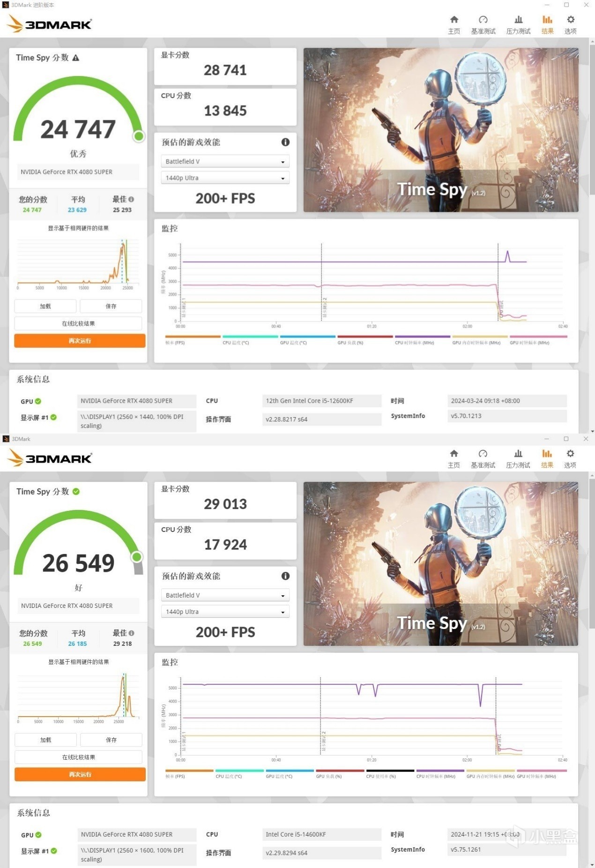Screen dimensions: 595x868
Task: Click the GPU 负载 color bar in the 26 549 window
Action: tap(340, 771)
